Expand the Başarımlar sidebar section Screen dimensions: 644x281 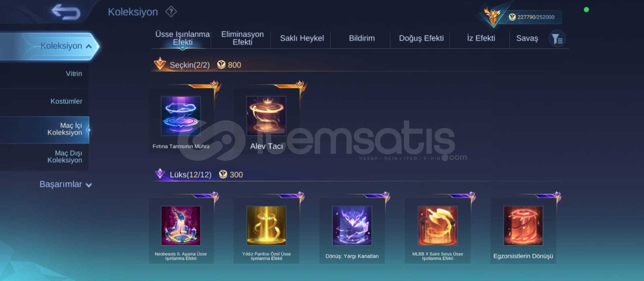(x=65, y=184)
